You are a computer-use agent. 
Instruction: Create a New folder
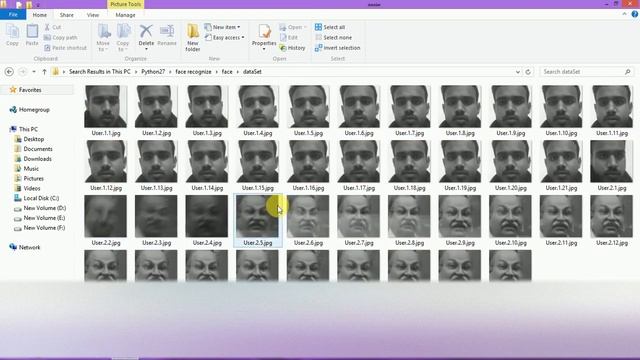pos(193,38)
